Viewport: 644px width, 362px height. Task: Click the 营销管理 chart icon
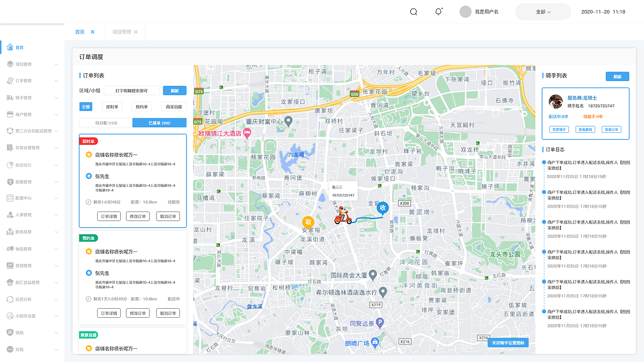10,265
